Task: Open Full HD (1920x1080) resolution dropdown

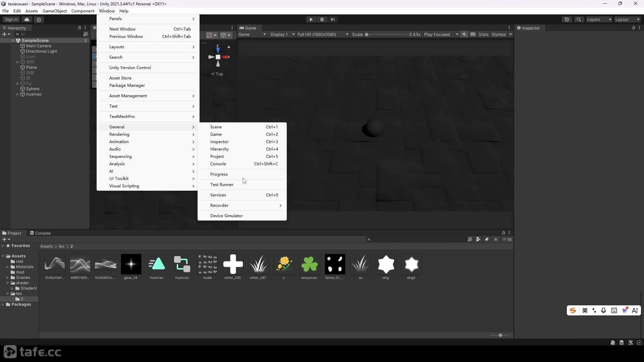Action: point(323,34)
